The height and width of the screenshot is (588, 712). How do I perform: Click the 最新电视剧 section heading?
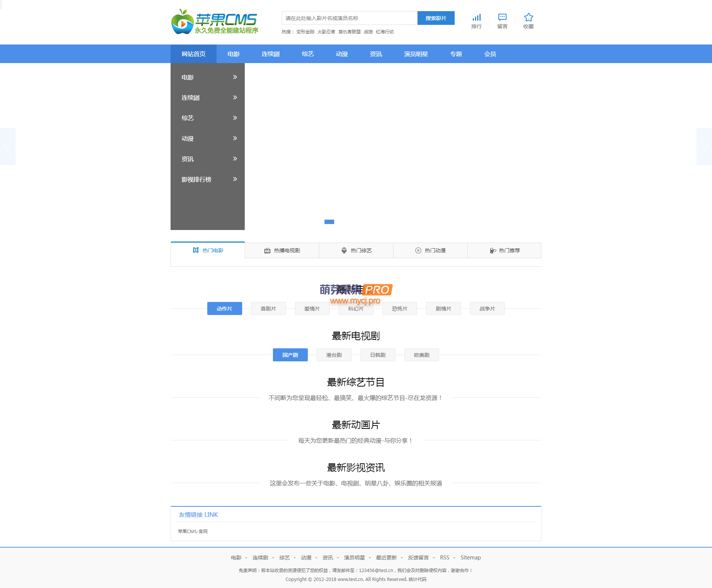tap(356, 336)
